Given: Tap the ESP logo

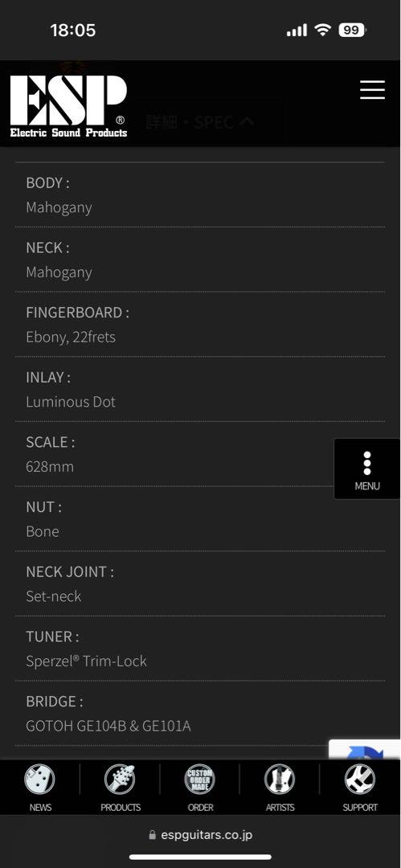Looking at the screenshot, I should click(x=68, y=106).
